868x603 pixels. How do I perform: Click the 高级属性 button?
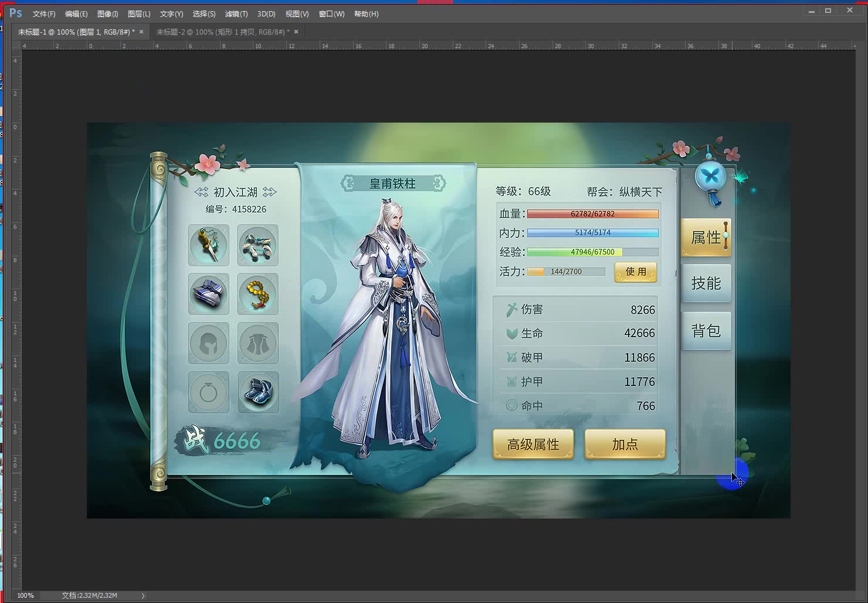[533, 444]
